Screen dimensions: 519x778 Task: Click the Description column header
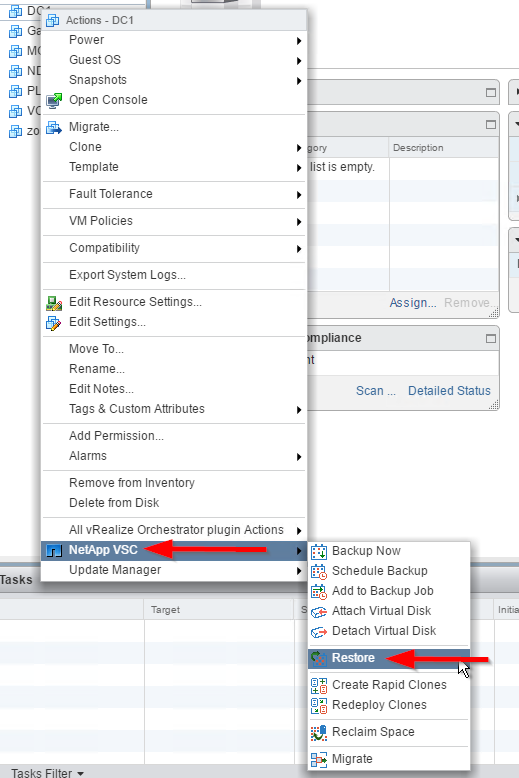[444, 148]
